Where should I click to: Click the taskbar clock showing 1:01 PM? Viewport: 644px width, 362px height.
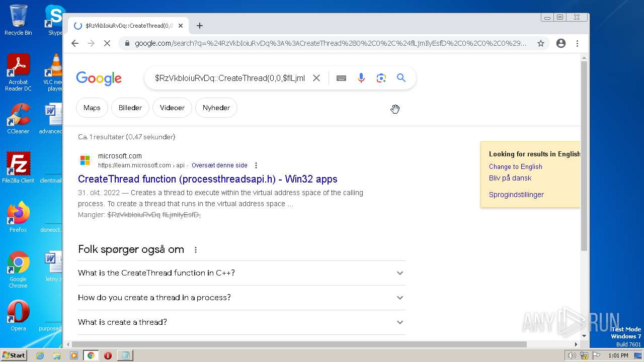coord(618,355)
